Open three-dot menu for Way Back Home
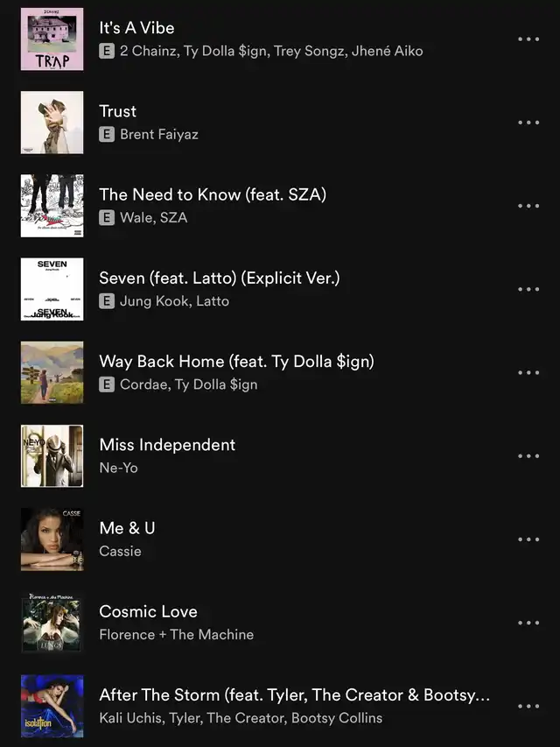Image resolution: width=560 pixels, height=747 pixels. 528,372
